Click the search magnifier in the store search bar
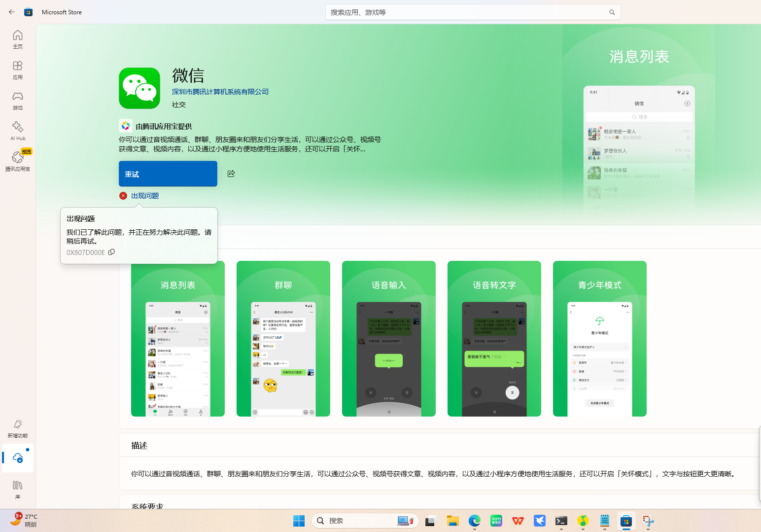 [x=612, y=12]
